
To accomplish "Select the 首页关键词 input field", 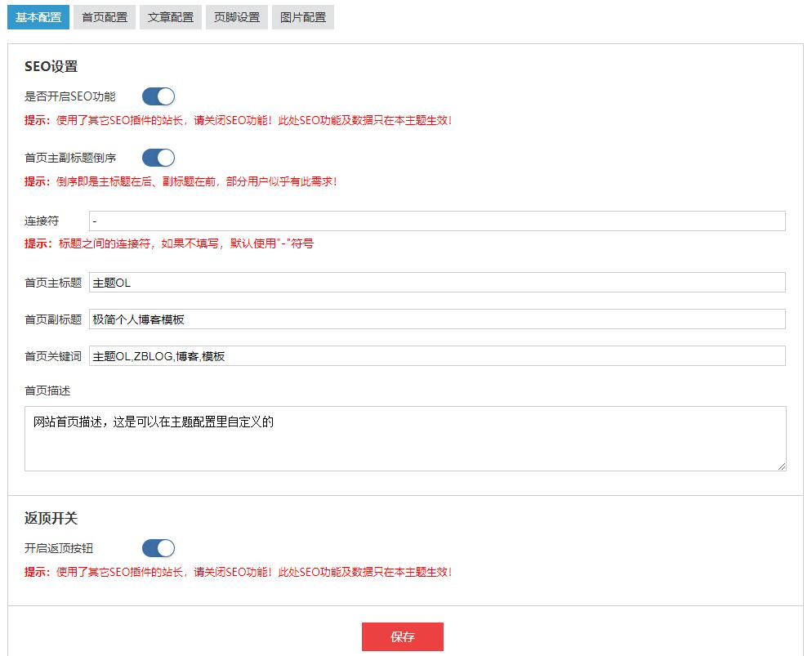I will coord(437,356).
